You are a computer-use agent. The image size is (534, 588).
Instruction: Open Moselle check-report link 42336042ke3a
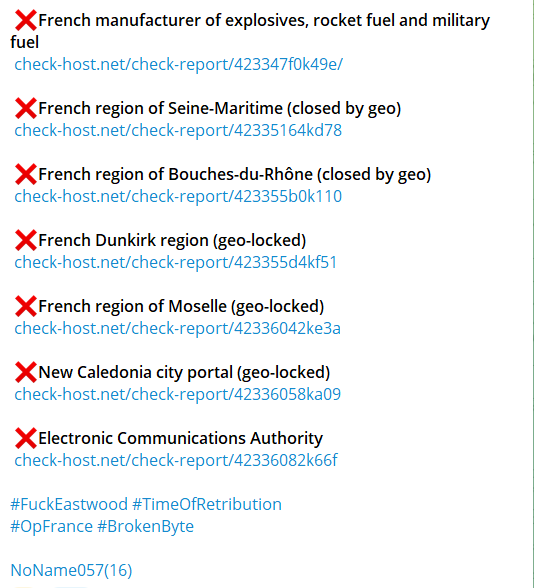point(177,328)
